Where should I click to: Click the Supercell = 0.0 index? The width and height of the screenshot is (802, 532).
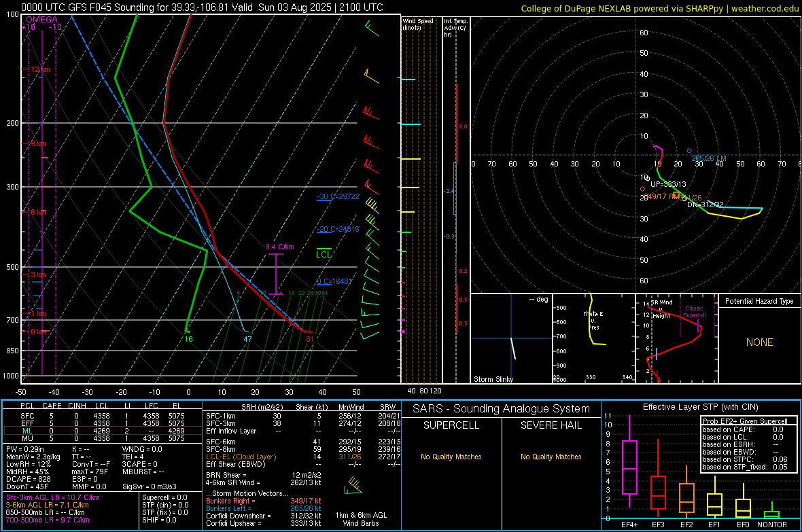point(164,497)
